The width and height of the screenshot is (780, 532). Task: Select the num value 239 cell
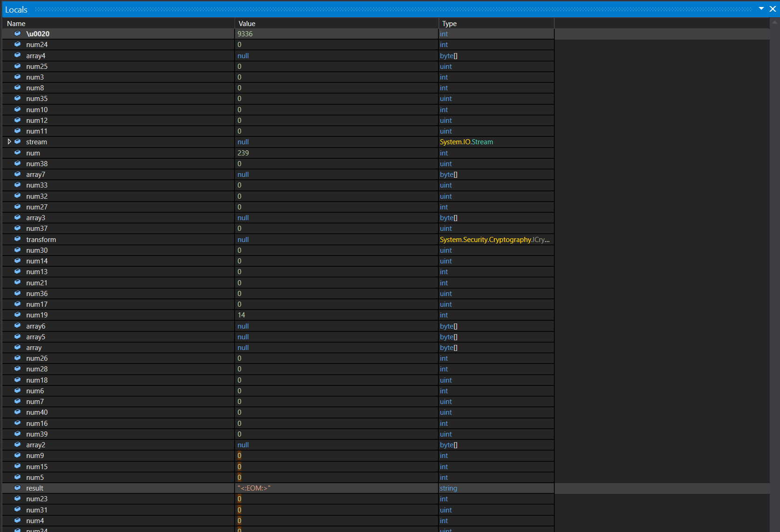click(x=243, y=153)
